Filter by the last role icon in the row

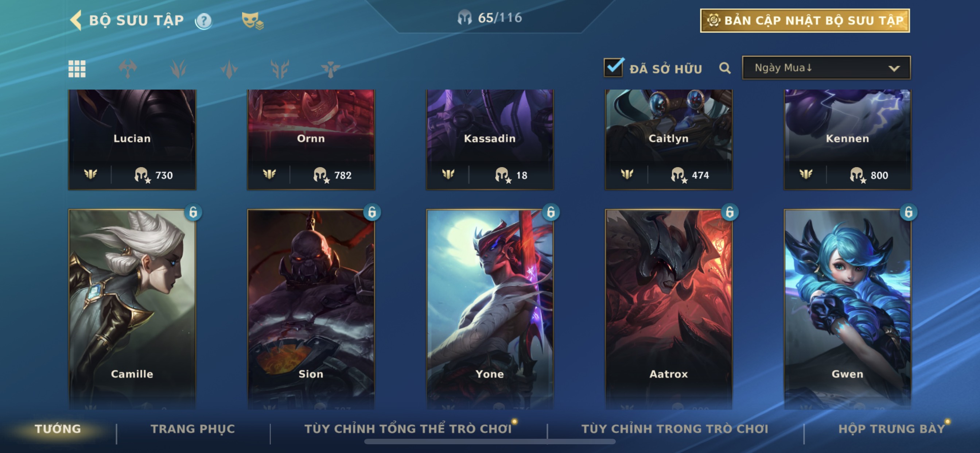pos(330,69)
